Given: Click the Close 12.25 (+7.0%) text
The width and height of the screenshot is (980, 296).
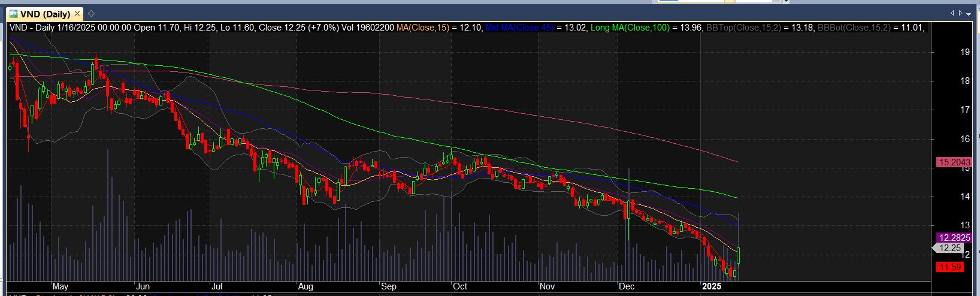Looking at the screenshot, I should (299, 28).
